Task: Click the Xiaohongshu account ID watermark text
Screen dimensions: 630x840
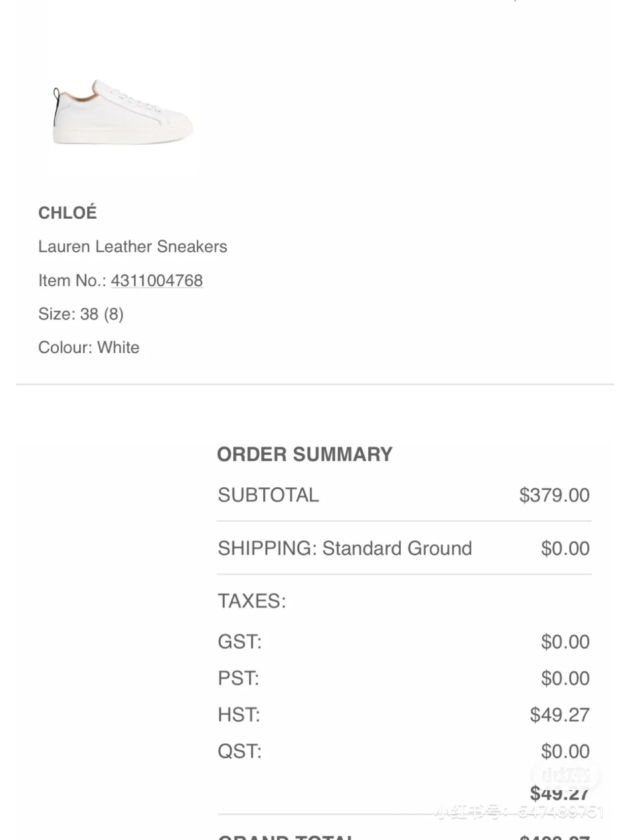Action: pyautogui.click(x=519, y=812)
